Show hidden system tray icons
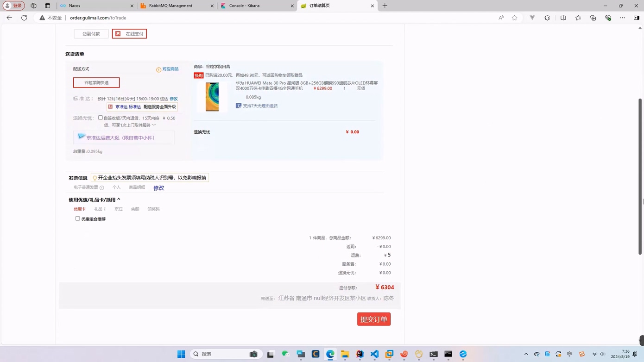 pos(526,354)
